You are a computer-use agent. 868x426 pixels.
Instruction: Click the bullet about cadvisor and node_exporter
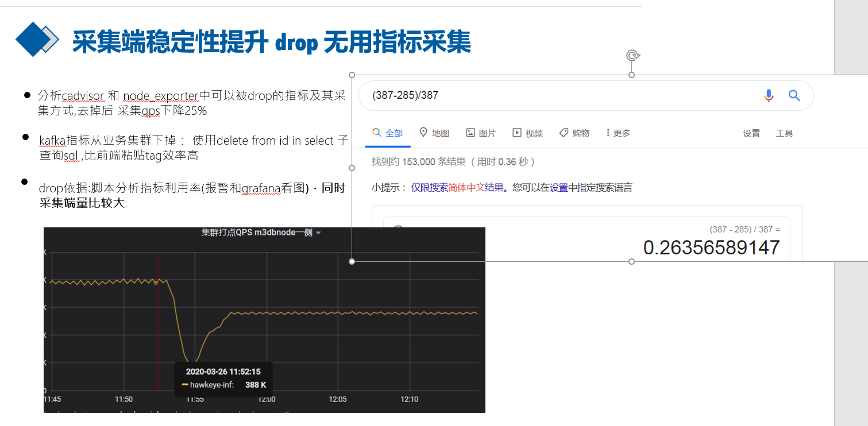tap(192, 103)
